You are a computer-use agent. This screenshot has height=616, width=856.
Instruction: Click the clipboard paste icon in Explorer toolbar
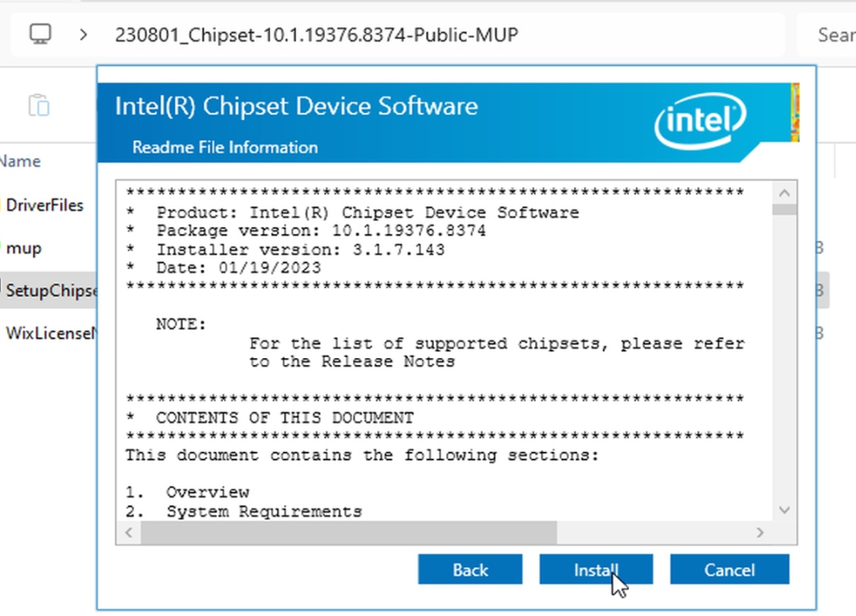[38, 104]
